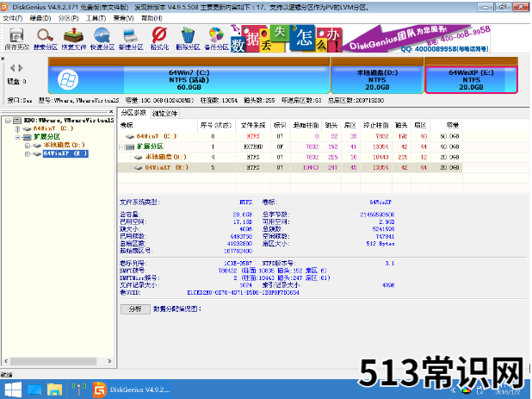This screenshot has height=399, width=532.
Task: Click left arrow of tree horizontal scrollbar
Action: click(6, 361)
